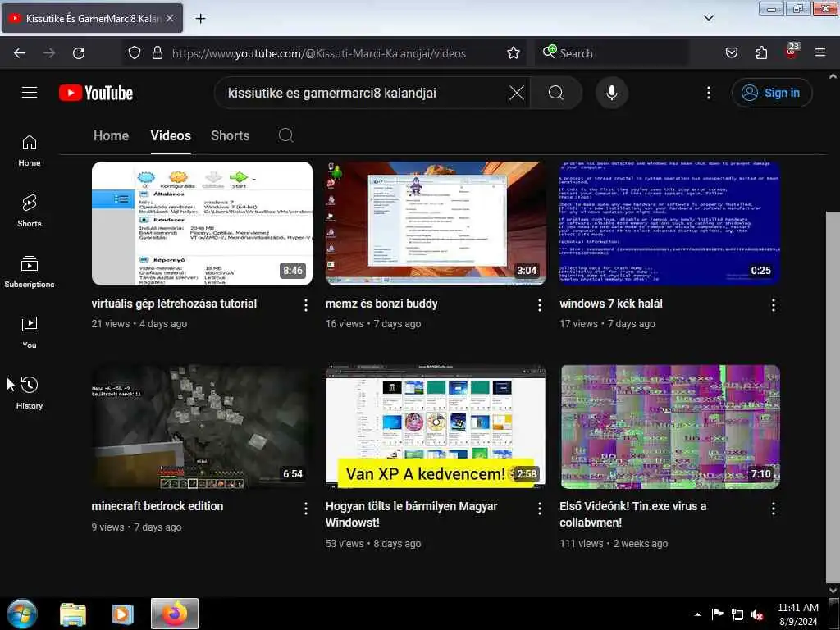Click Firefox taskbar button

[175, 614]
